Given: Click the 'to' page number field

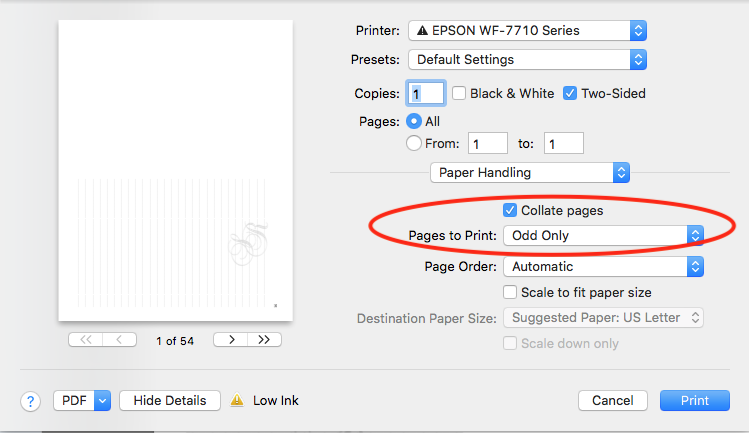Looking at the screenshot, I should pyautogui.click(x=564, y=143).
